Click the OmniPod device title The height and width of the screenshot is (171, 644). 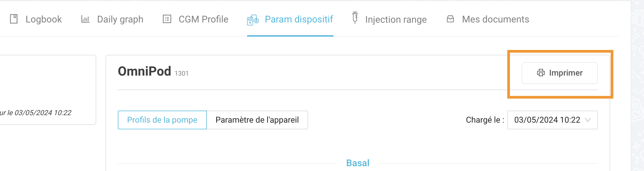pos(144,71)
